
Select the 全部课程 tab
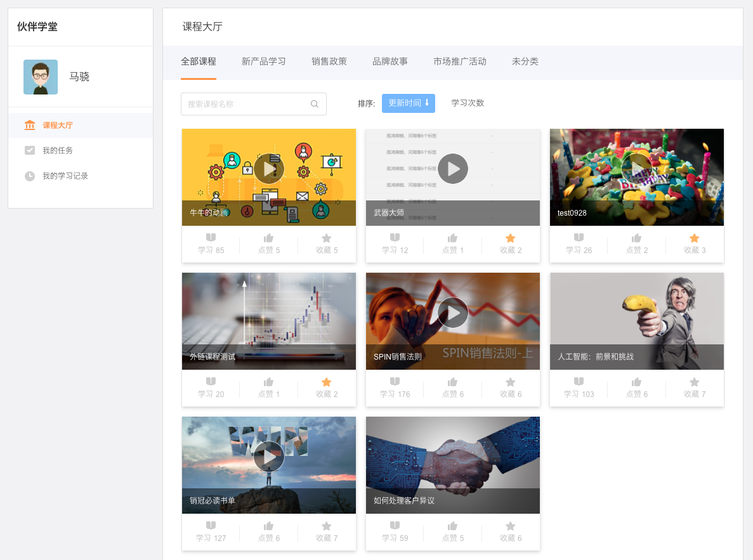pyautogui.click(x=199, y=62)
